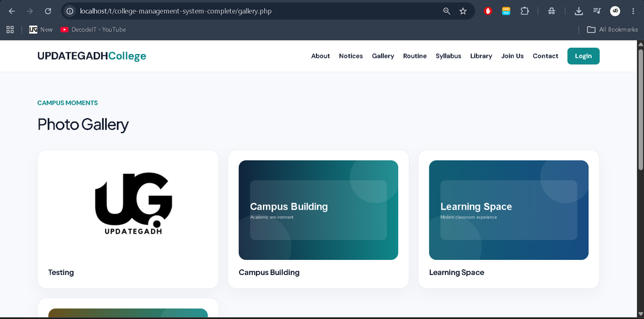Open the Learning Space gallery image
Image resolution: width=644 pixels, height=319 pixels.
[x=508, y=210]
